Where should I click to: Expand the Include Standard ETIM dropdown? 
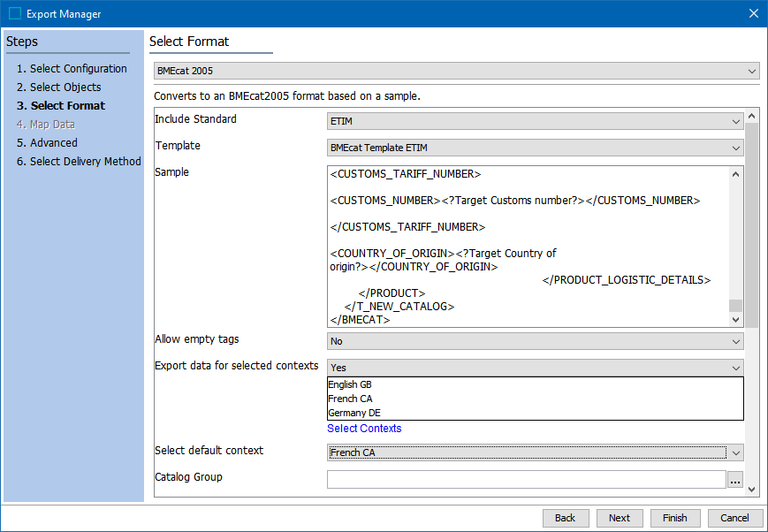click(x=536, y=121)
